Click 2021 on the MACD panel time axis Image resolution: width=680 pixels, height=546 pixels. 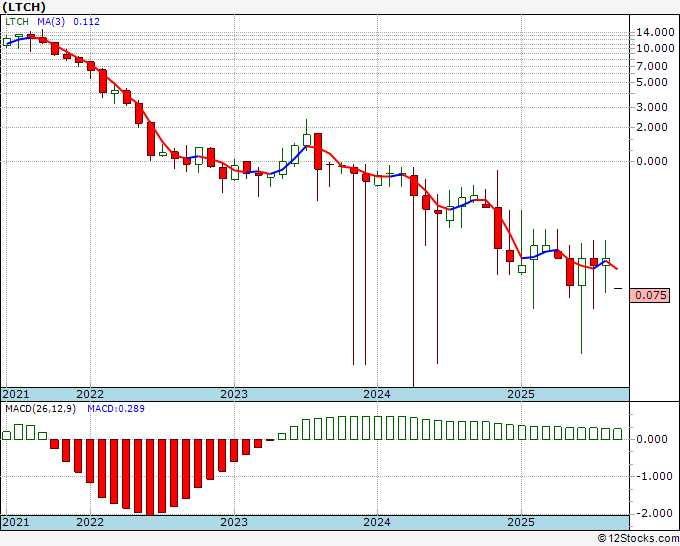[x=16, y=522]
